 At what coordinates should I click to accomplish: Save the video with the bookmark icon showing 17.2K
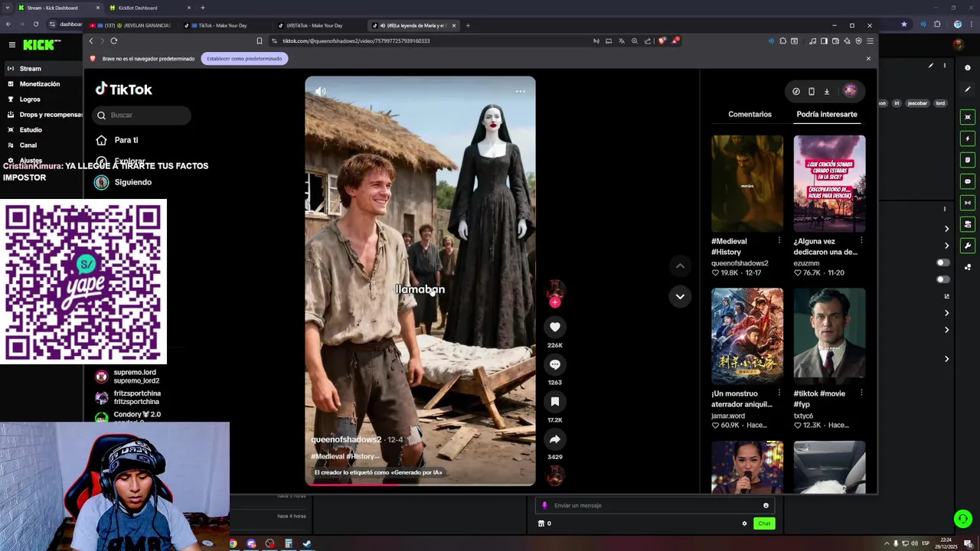coord(555,402)
